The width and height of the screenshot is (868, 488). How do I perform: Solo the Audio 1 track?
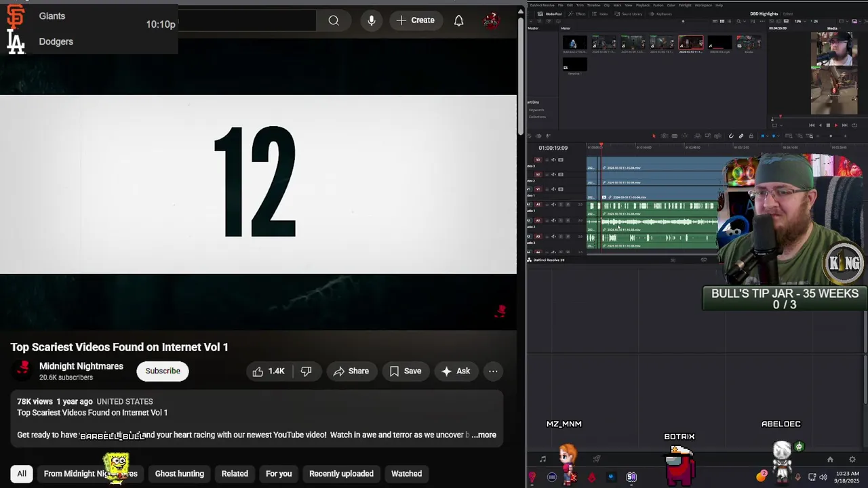point(561,205)
